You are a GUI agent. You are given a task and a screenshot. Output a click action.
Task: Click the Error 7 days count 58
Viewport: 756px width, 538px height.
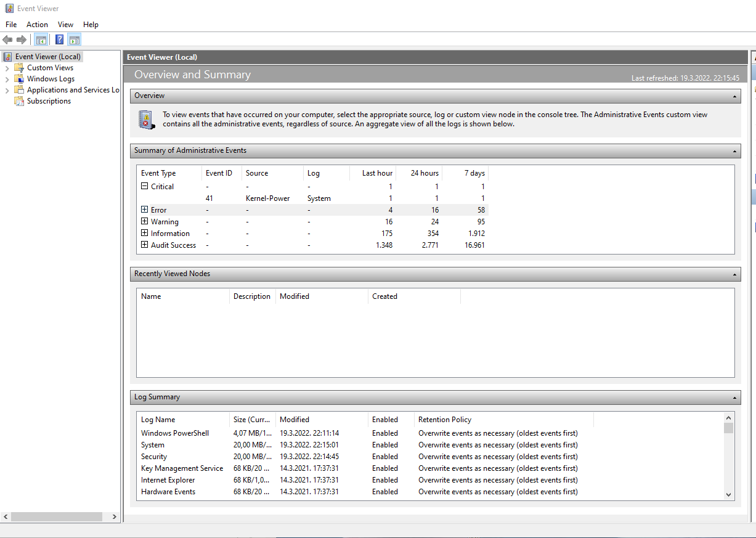tap(480, 210)
